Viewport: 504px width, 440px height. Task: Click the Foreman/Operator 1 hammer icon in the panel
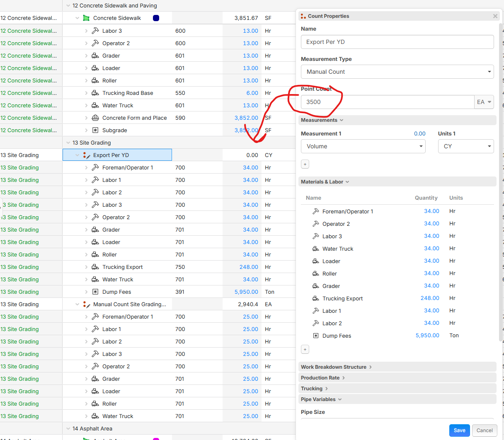315,211
